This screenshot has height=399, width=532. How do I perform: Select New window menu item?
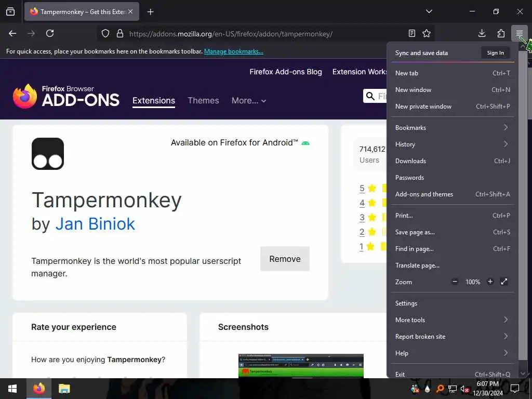(453, 89)
